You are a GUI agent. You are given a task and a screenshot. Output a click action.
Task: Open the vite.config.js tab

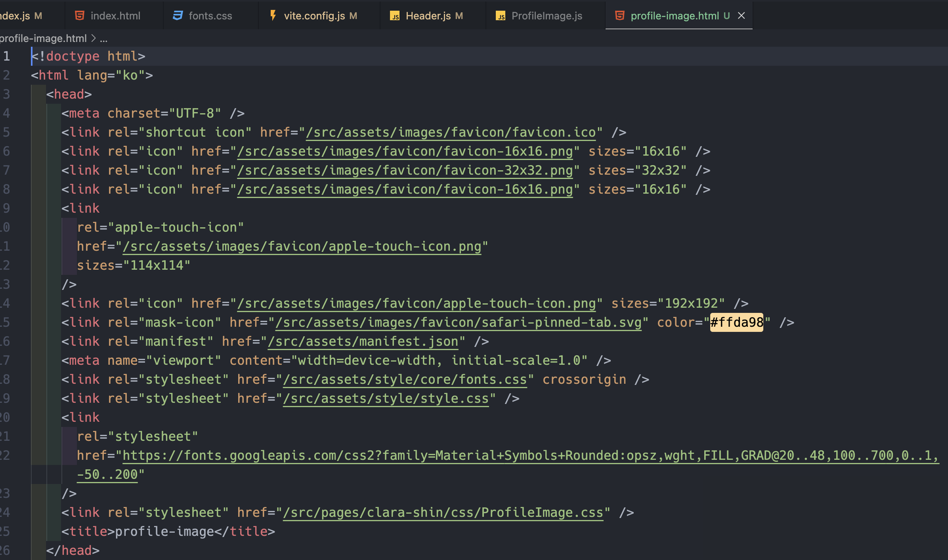(314, 16)
